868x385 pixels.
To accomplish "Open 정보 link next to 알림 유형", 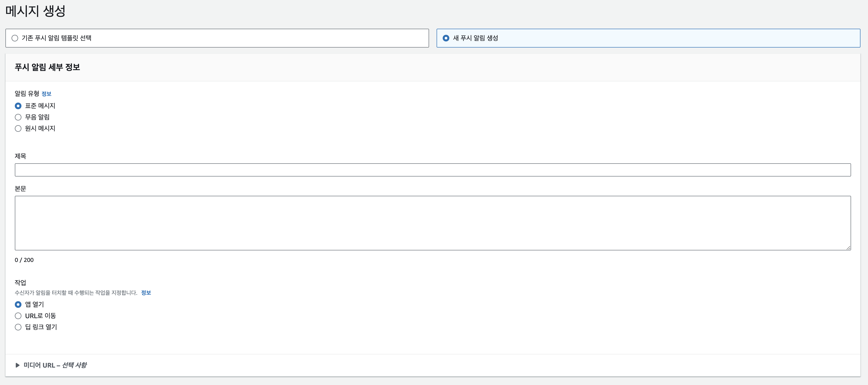I will click(46, 94).
